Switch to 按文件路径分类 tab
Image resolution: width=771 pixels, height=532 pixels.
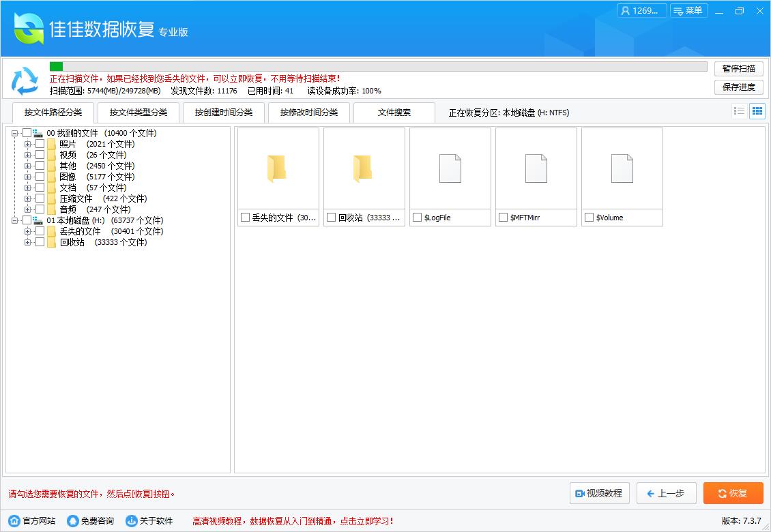coord(53,113)
